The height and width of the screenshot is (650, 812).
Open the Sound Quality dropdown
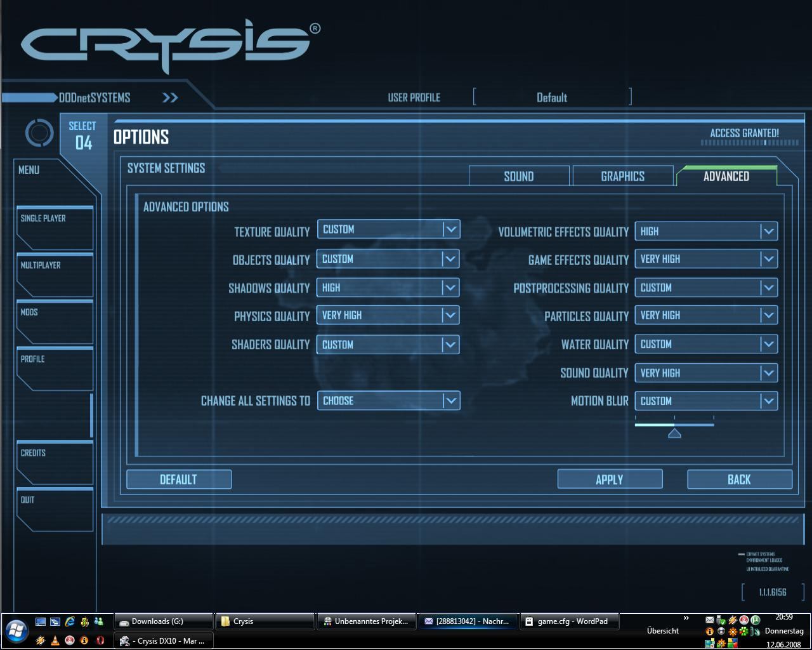(706, 373)
